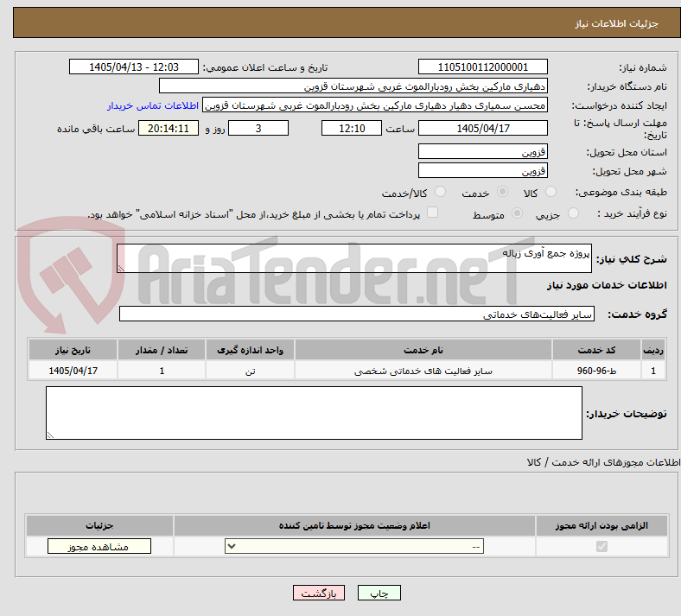This screenshot has width=681, height=616.
Task: Choose جزیی purchase process type
Action: click(x=573, y=213)
